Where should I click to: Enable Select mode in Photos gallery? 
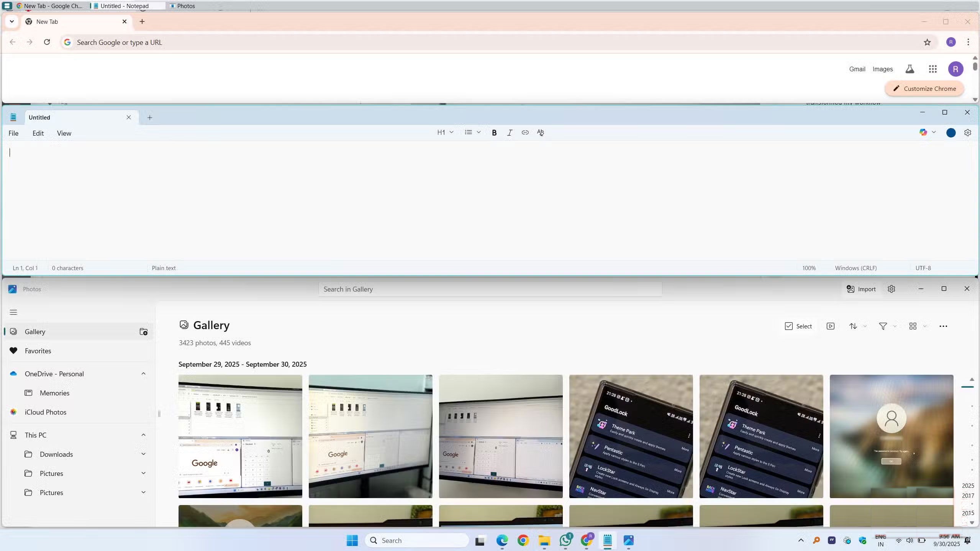click(799, 326)
